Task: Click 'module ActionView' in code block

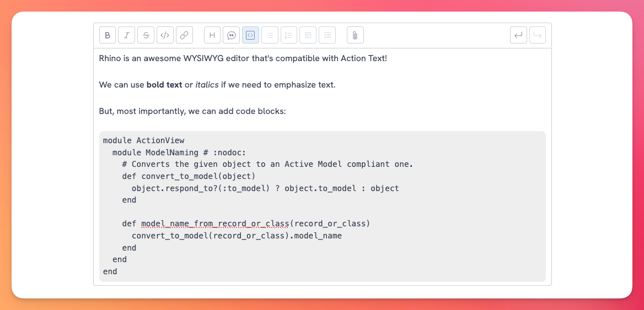Action: tap(144, 140)
